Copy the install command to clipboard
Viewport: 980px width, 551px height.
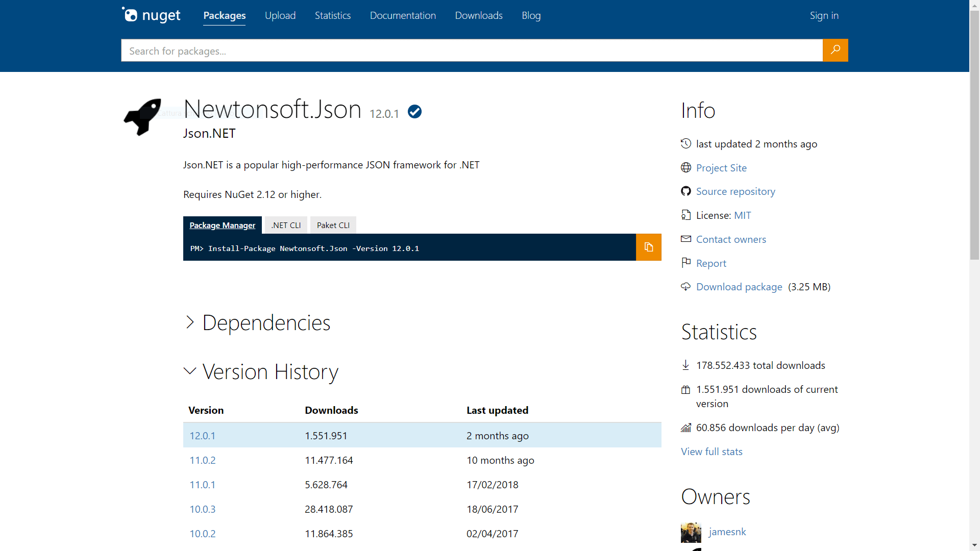[x=648, y=247]
